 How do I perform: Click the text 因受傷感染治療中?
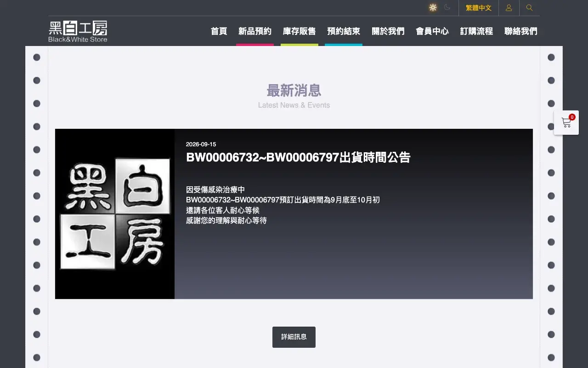pyautogui.click(x=215, y=190)
